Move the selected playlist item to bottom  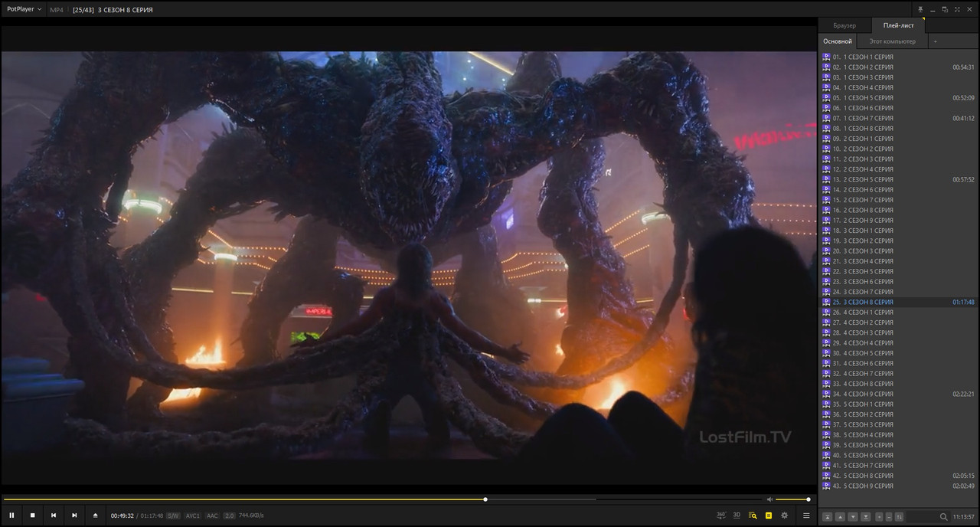(865, 517)
